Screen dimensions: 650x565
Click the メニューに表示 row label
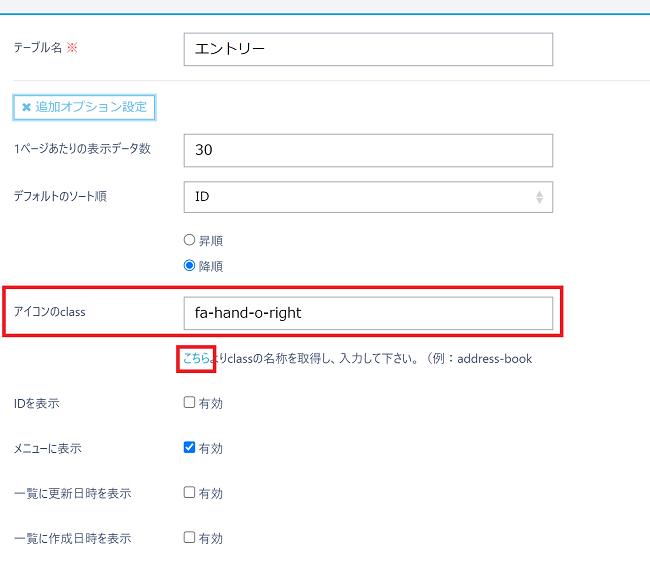[x=47, y=448]
